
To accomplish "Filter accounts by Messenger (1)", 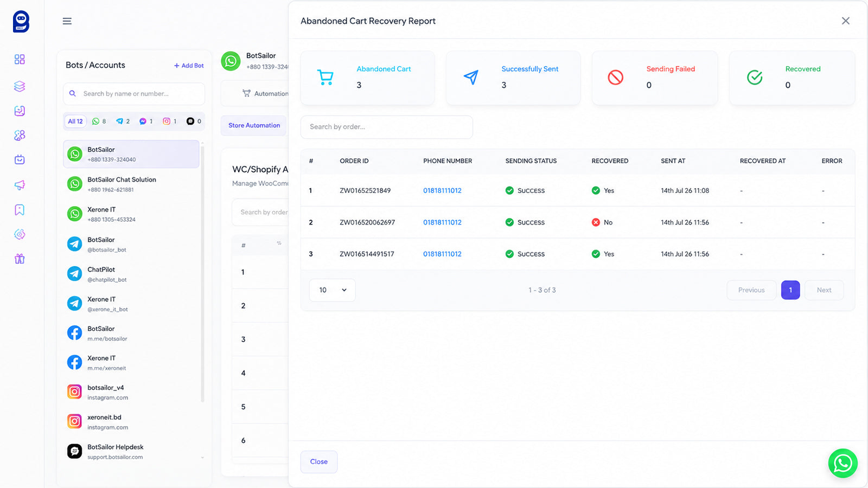I will pos(146,121).
